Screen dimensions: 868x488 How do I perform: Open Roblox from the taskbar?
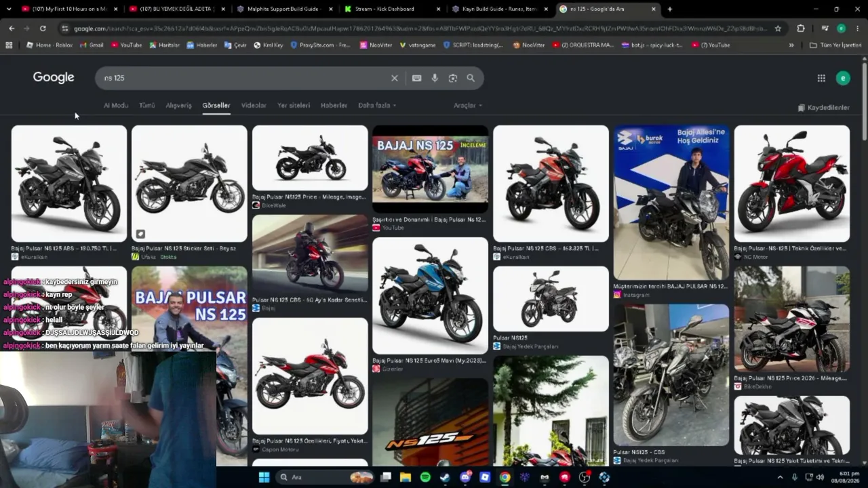click(x=485, y=477)
